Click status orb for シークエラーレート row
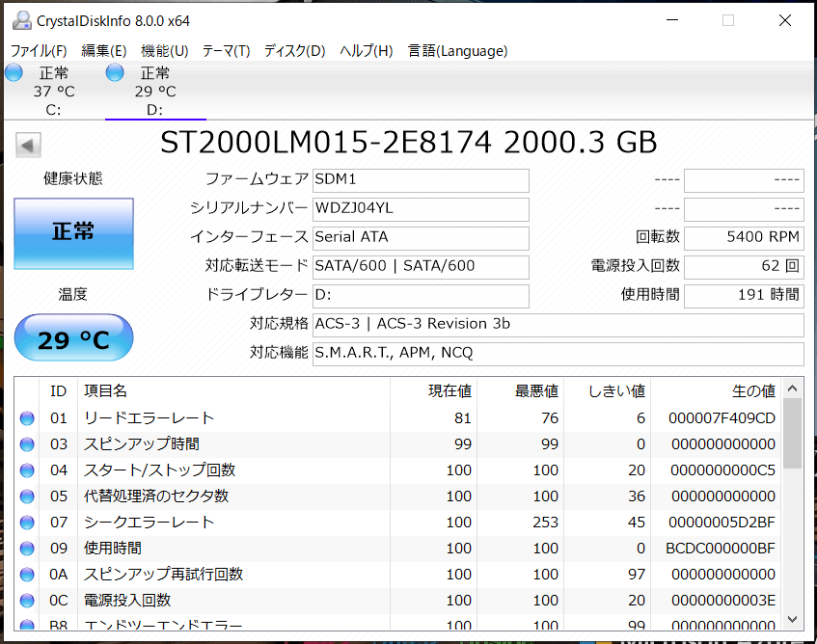817x644 pixels. click(27, 523)
